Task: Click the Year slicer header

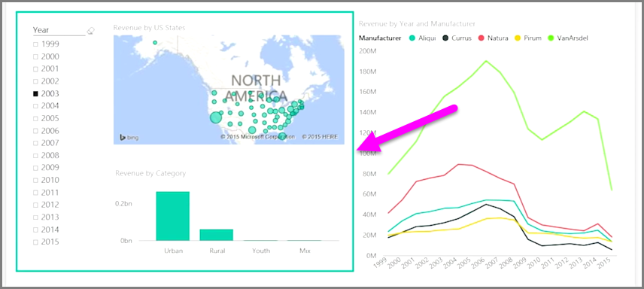Action: point(41,30)
